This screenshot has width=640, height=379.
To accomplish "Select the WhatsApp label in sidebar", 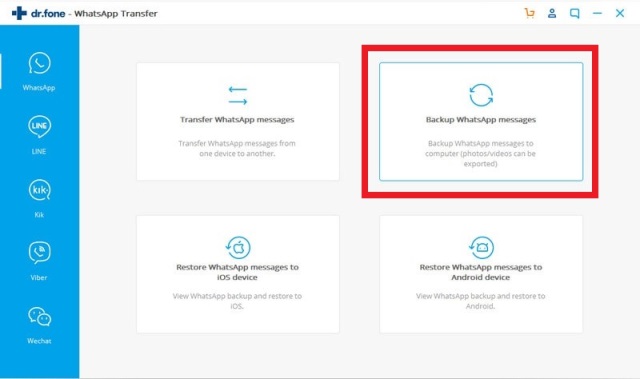I will click(x=39, y=88).
